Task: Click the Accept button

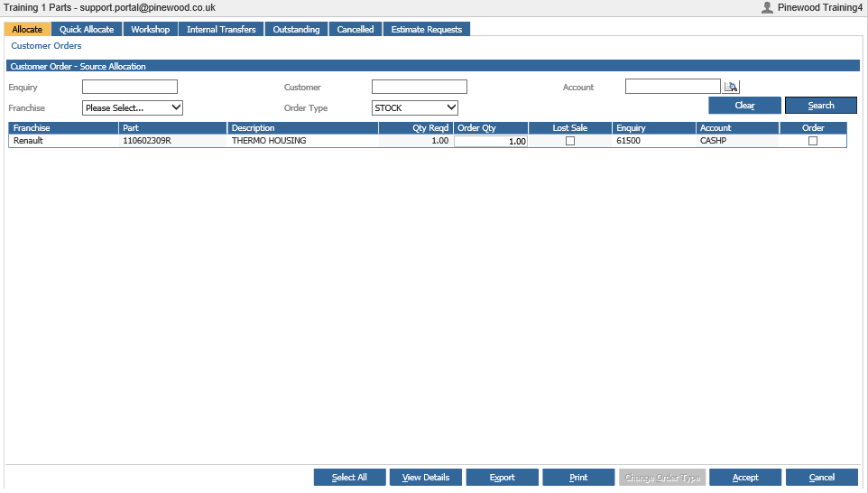Action: (745, 478)
